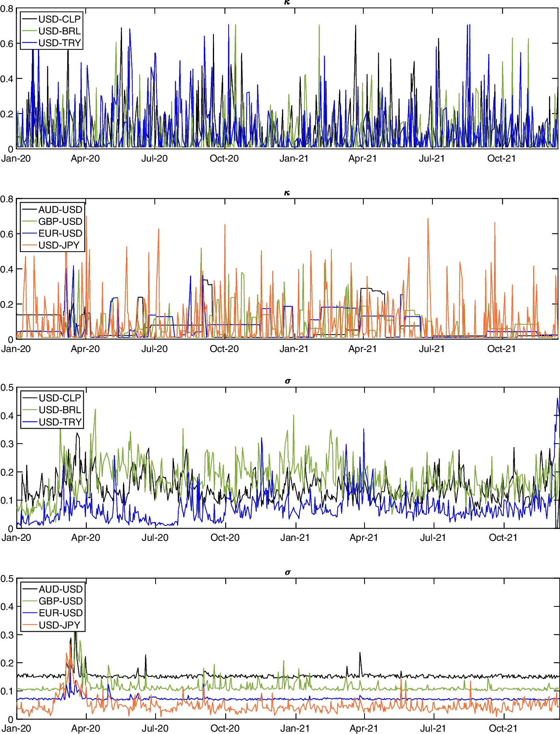Click 0.2 y-axis label of second κ chart
The height and width of the screenshot is (734, 560).
[7, 305]
